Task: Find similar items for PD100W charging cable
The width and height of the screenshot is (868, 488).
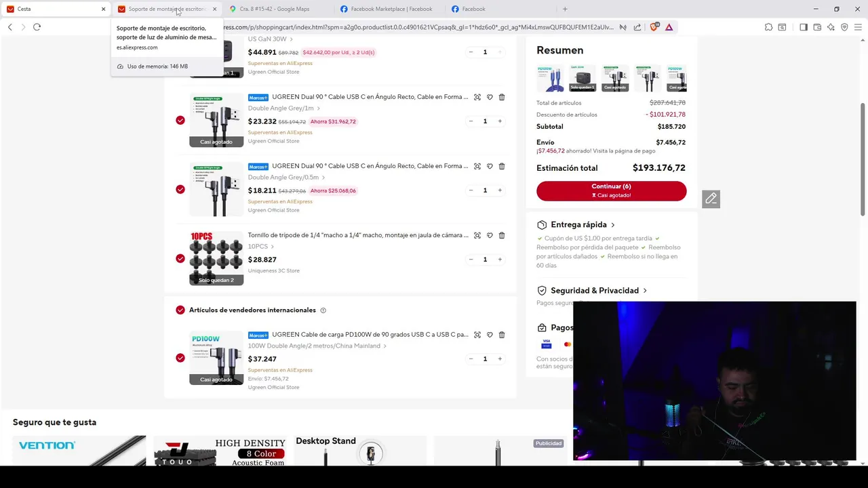Action: tap(477, 335)
